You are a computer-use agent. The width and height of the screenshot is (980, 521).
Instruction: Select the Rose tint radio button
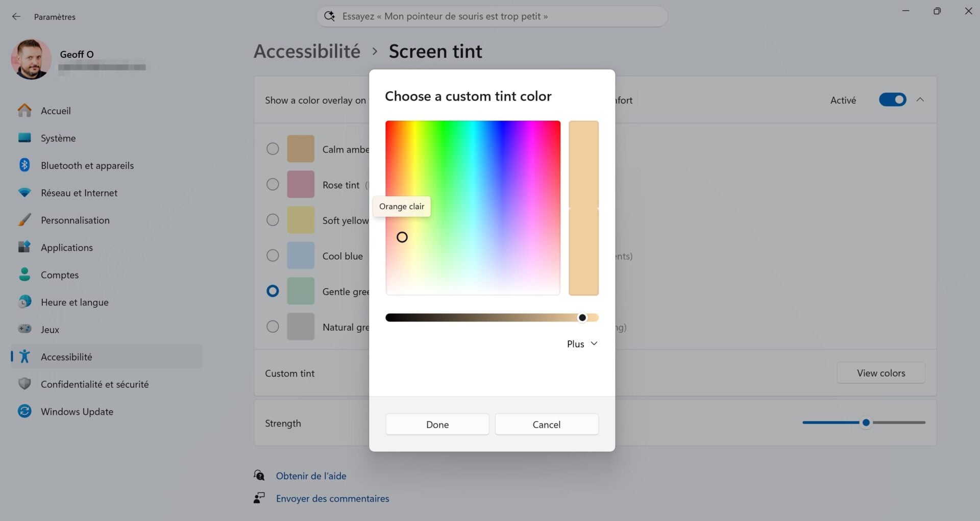coord(273,184)
